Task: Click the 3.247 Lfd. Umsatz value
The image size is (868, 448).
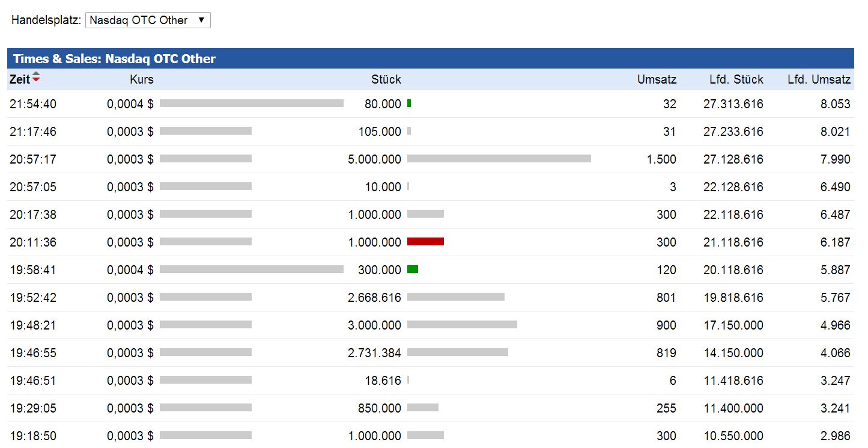Action: [x=836, y=381]
